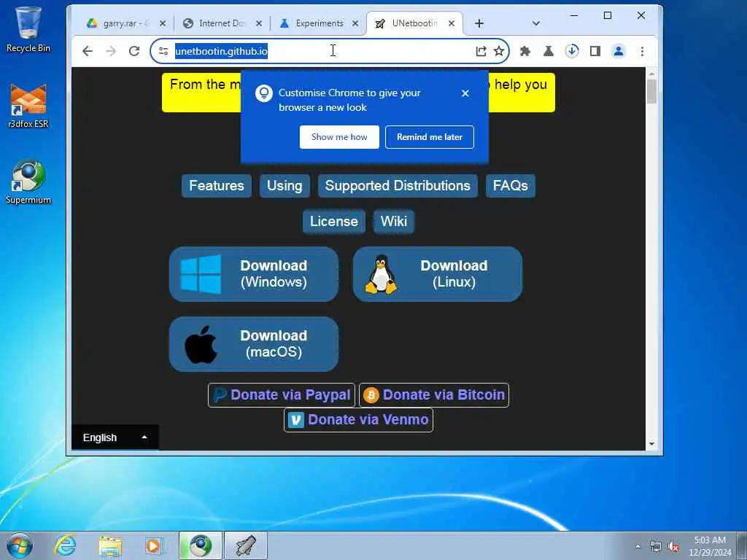Click the Supermium taskbar button
This screenshot has width=747, height=560.
point(201,545)
